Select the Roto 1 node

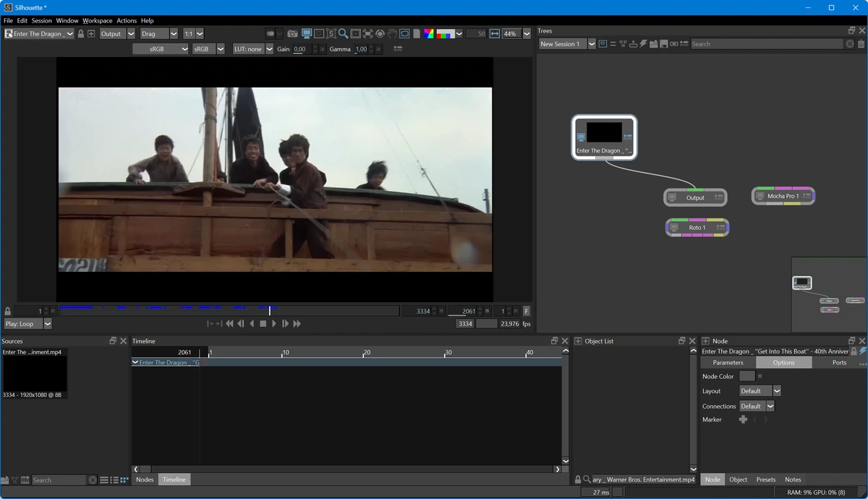click(x=697, y=228)
